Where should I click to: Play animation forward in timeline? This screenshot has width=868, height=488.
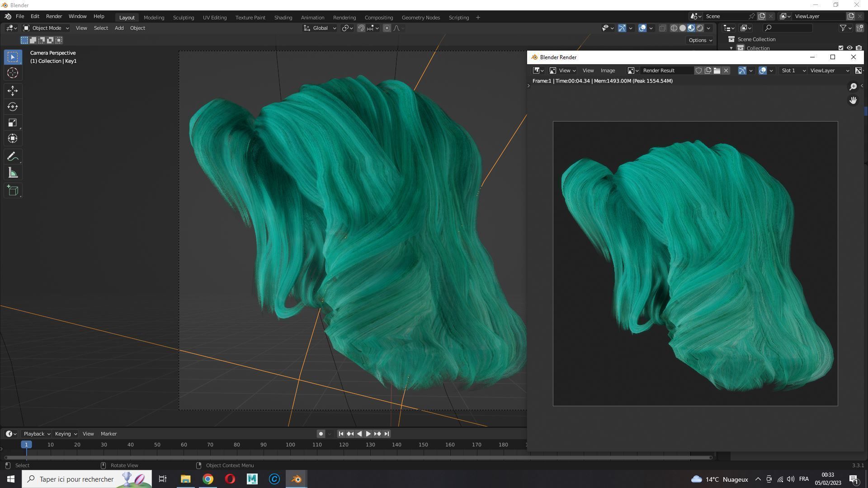pyautogui.click(x=368, y=434)
